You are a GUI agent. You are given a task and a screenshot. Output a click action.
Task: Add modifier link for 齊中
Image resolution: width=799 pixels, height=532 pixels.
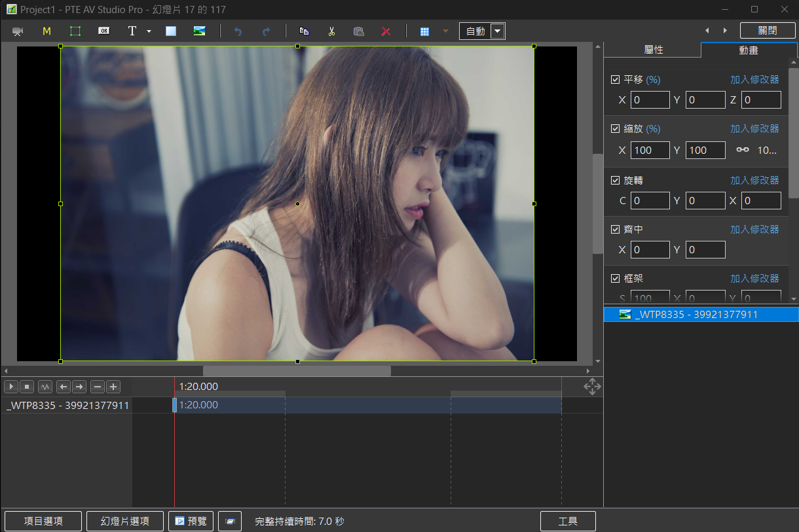pyautogui.click(x=754, y=230)
